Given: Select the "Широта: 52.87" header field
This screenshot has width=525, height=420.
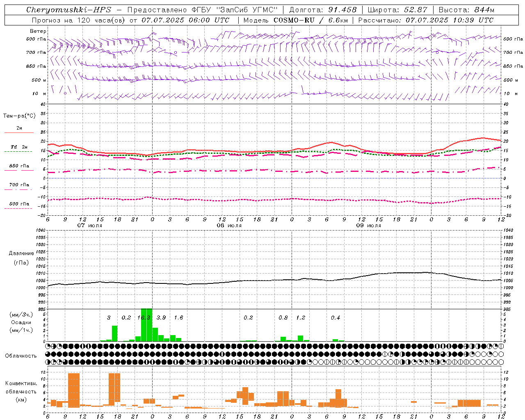Looking at the screenshot, I should pos(397,10).
